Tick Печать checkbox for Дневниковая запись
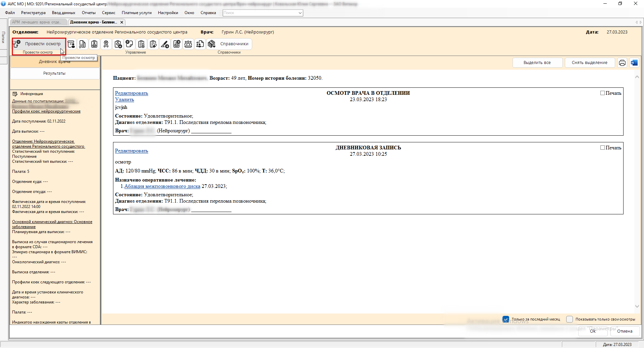The image size is (644, 348). tap(602, 148)
